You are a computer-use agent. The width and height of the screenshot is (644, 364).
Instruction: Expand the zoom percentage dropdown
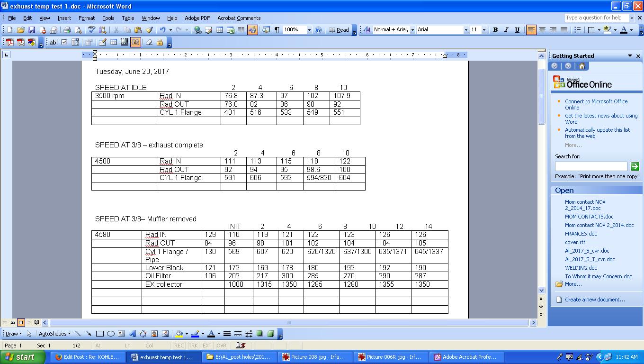coord(309,30)
